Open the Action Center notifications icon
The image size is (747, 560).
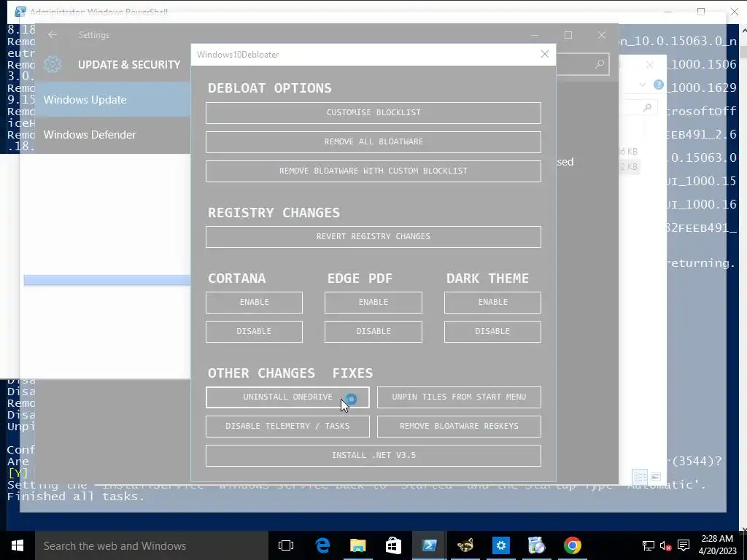(x=684, y=545)
